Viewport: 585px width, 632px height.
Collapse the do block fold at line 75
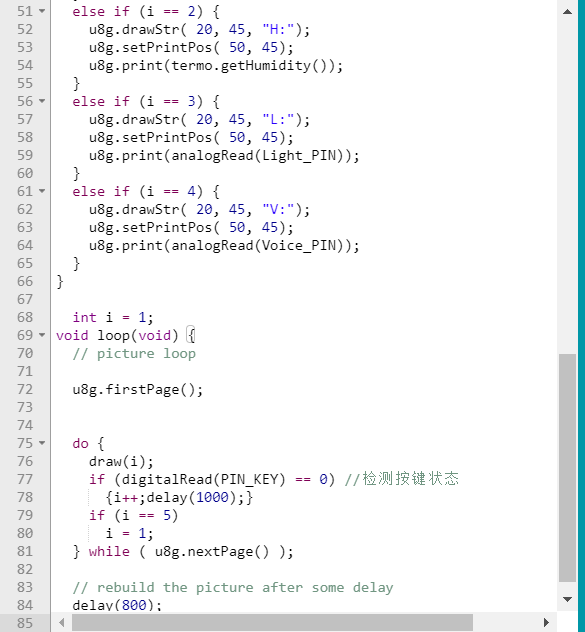42,443
